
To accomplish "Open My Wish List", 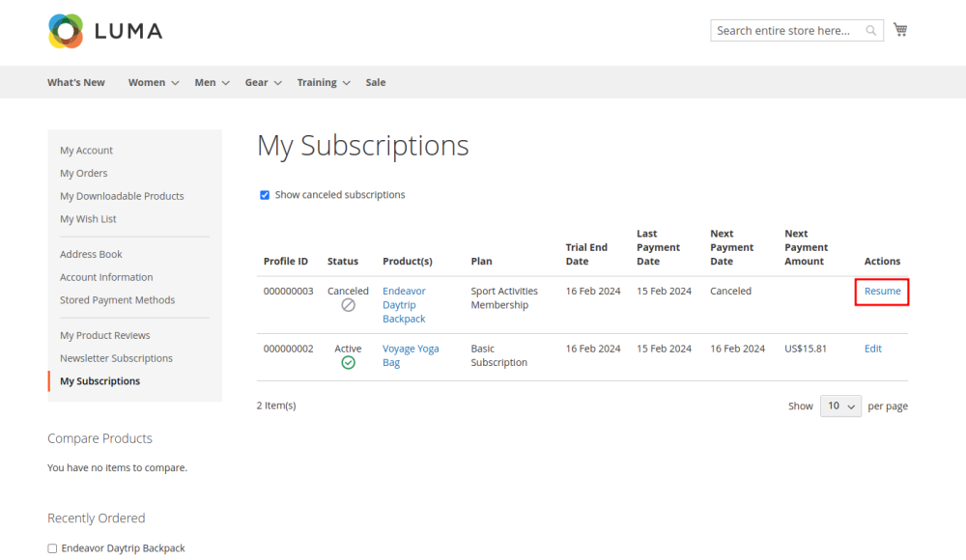I will coord(88,219).
